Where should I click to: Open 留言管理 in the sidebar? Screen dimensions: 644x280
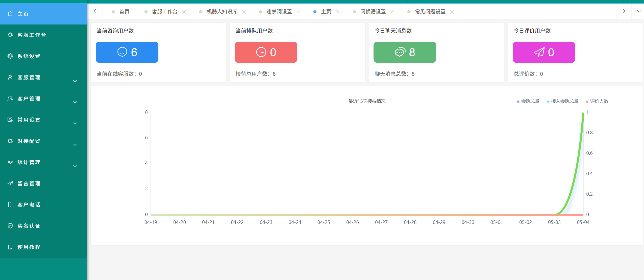pos(43,183)
